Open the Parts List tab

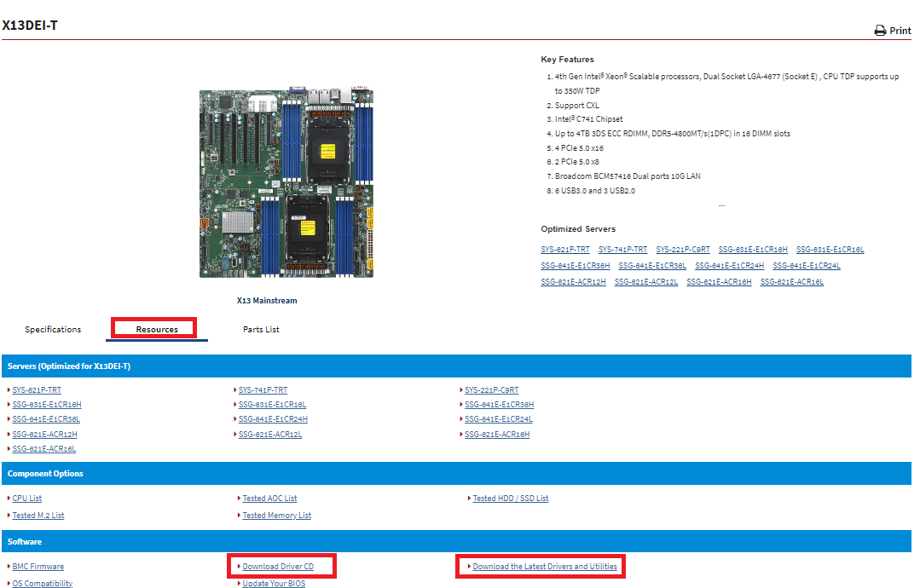(261, 330)
